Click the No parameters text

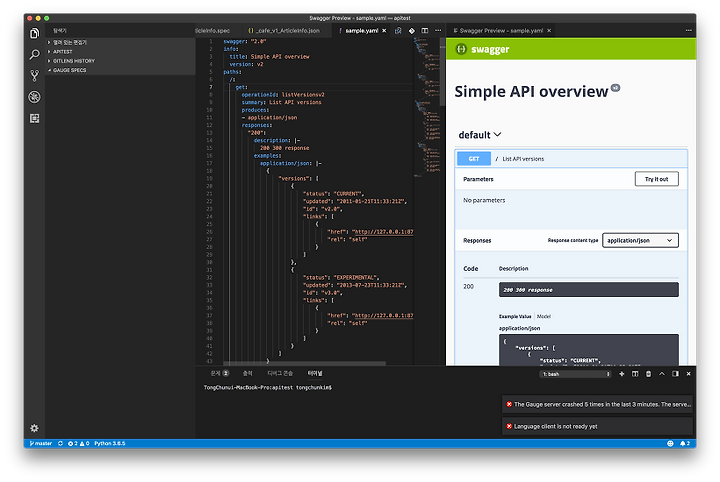click(484, 201)
